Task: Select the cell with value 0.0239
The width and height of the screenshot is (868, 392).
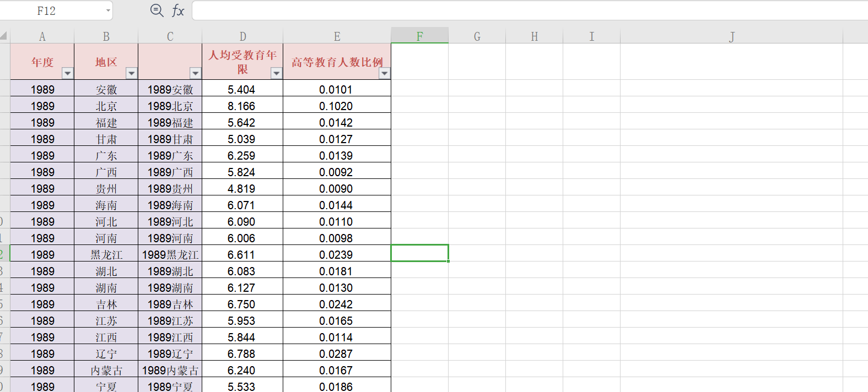Action: [337, 254]
